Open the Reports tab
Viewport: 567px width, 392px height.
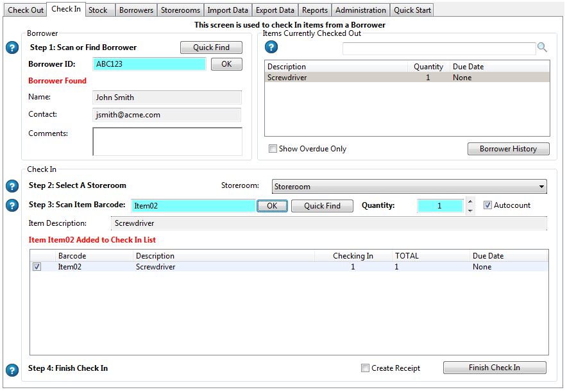[x=315, y=10]
